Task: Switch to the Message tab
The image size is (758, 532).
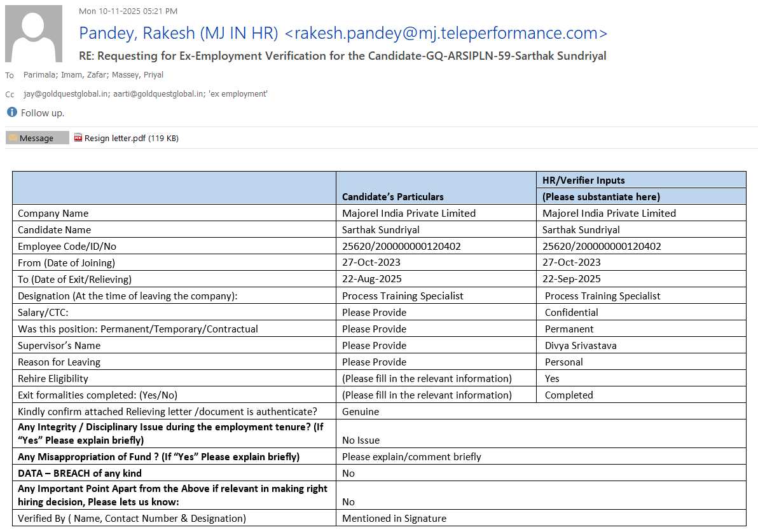Action: pyautogui.click(x=37, y=138)
